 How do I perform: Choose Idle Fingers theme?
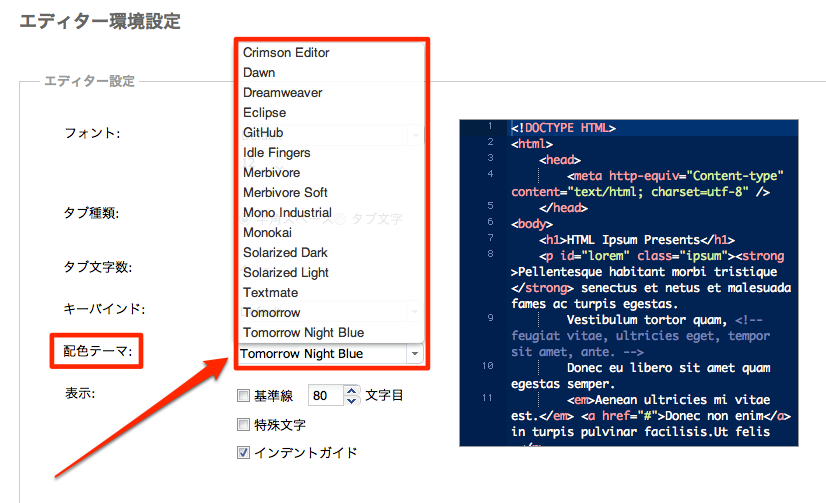click(276, 153)
